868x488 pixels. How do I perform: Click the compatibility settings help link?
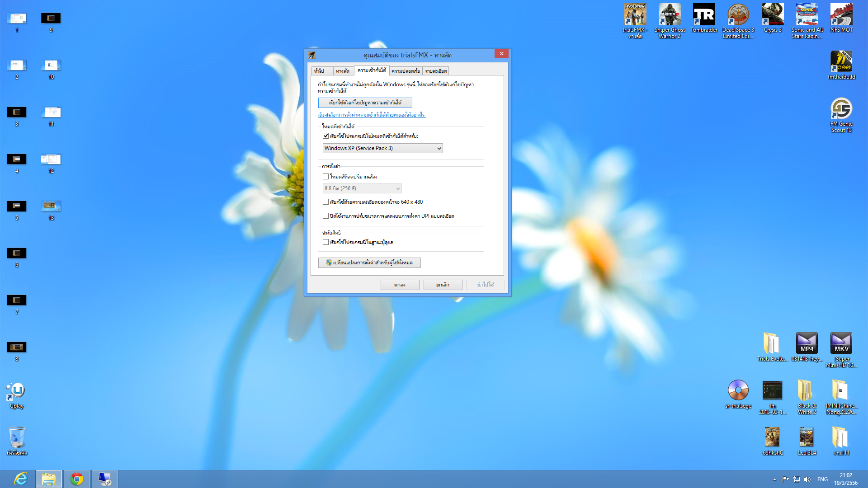coord(371,115)
